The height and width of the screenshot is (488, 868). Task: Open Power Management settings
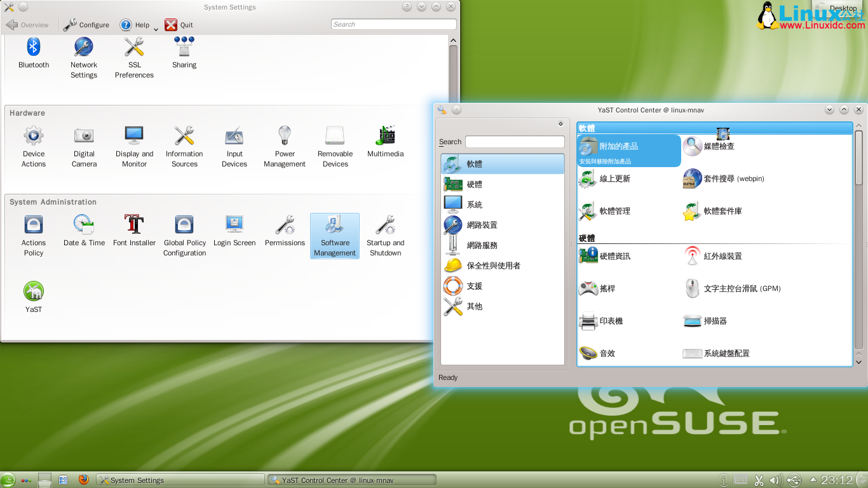coord(285,147)
